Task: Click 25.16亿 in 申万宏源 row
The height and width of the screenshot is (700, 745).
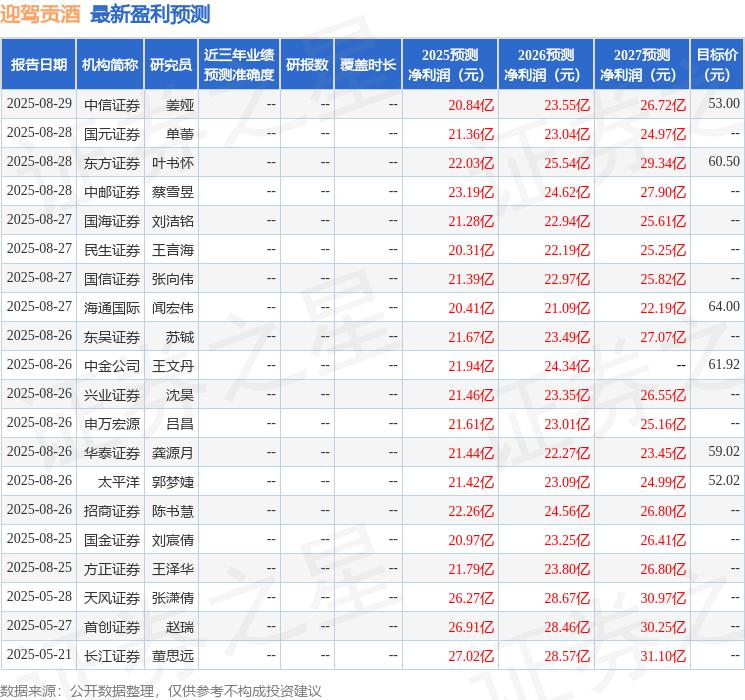Action: click(x=663, y=424)
